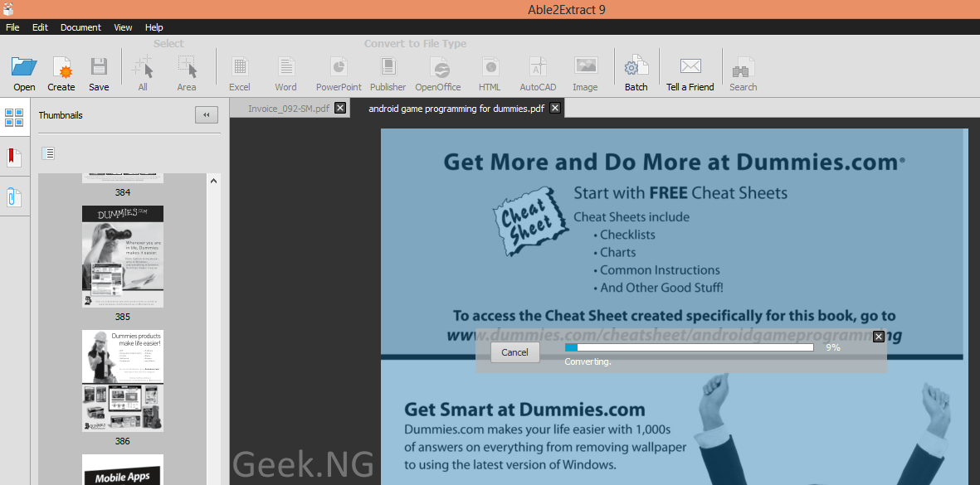
Task: Open the File menu
Action: pos(12,27)
